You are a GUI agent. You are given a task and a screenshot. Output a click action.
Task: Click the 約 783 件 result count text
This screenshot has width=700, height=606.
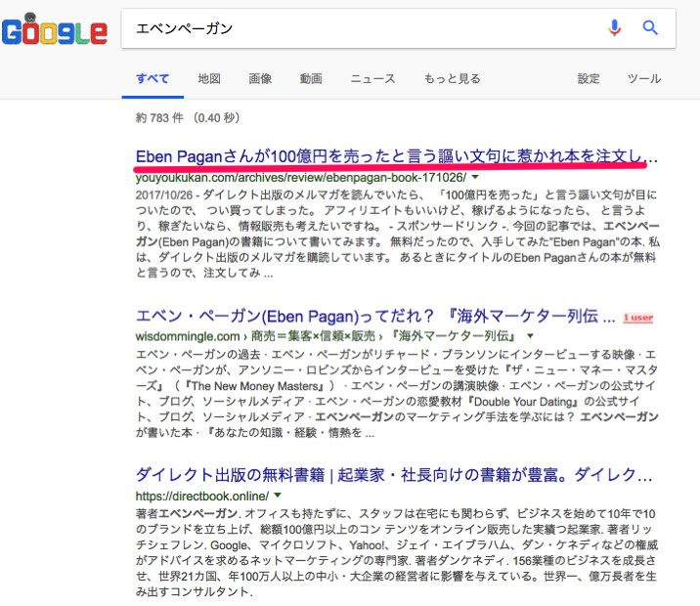[159, 118]
